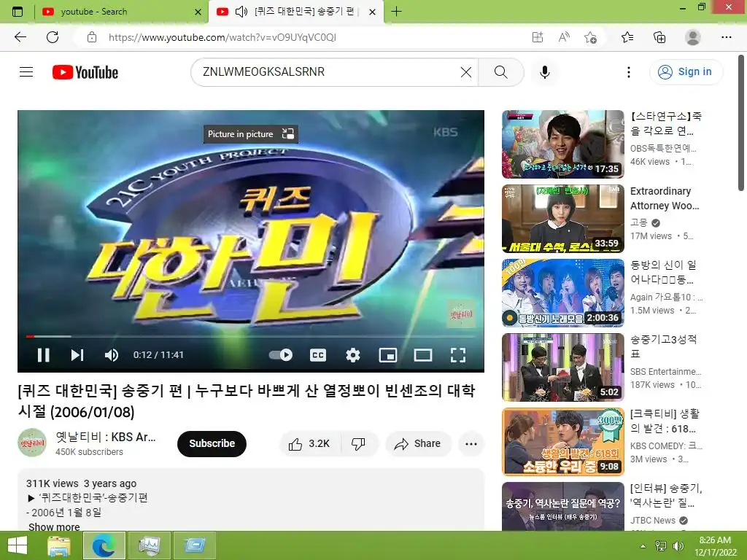View site information lock icon
This screenshot has height=560, width=747.
92,37
